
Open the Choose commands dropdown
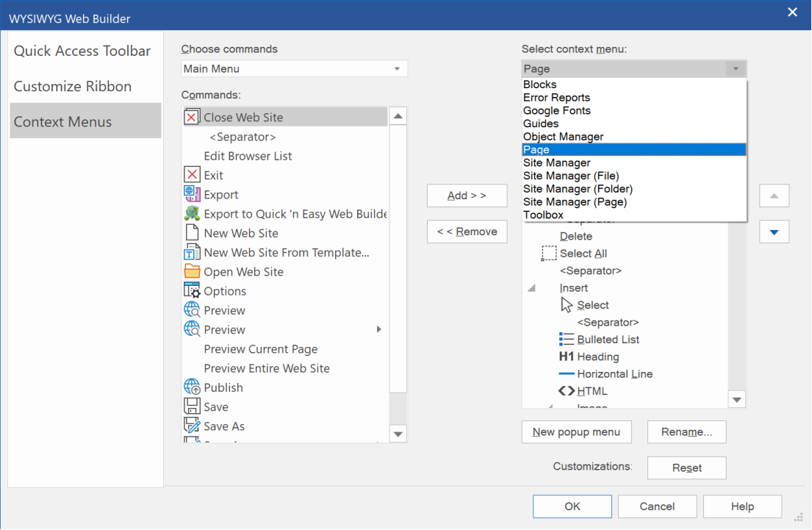[397, 69]
